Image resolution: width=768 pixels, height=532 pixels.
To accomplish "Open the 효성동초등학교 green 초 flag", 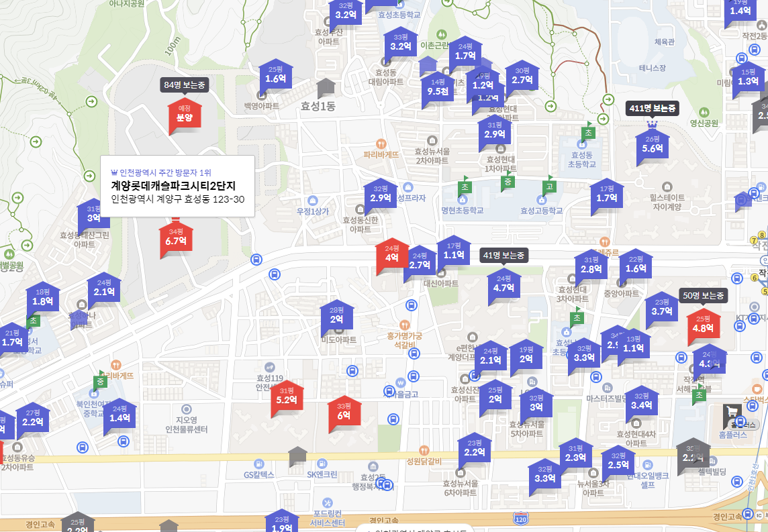I will pyautogui.click(x=588, y=132).
